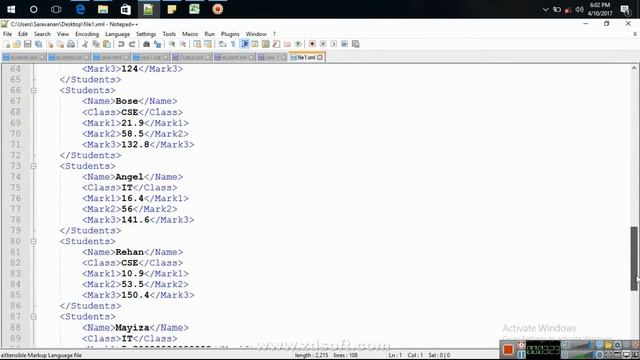The height and width of the screenshot is (360, 640).
Task: Select the file1.xml tab
Action: click(306, 58)
